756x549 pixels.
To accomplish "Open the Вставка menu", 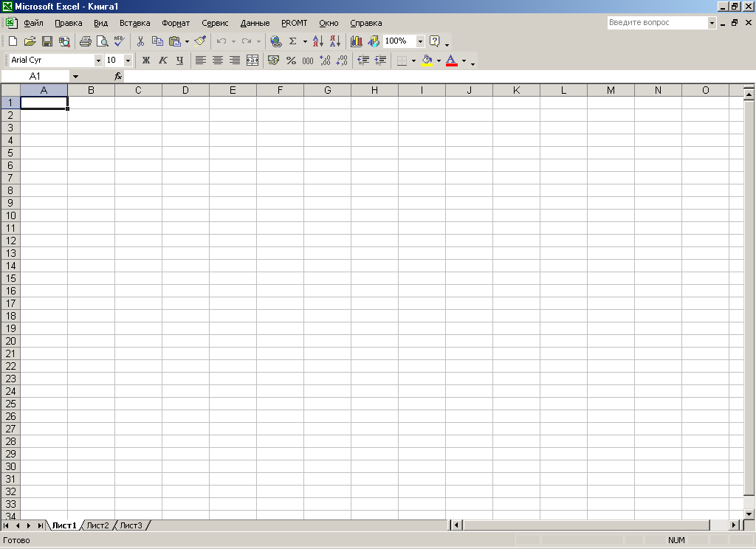I will point(134,23).
